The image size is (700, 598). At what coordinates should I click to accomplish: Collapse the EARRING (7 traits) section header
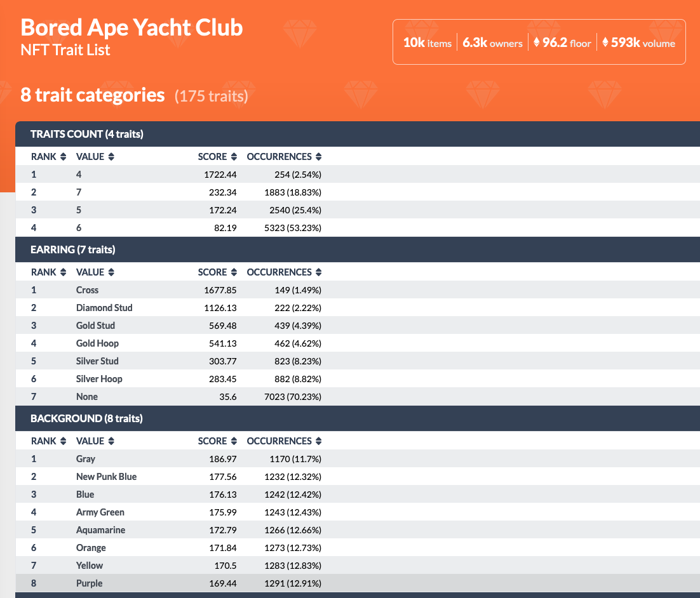click(x=72, y=249)
